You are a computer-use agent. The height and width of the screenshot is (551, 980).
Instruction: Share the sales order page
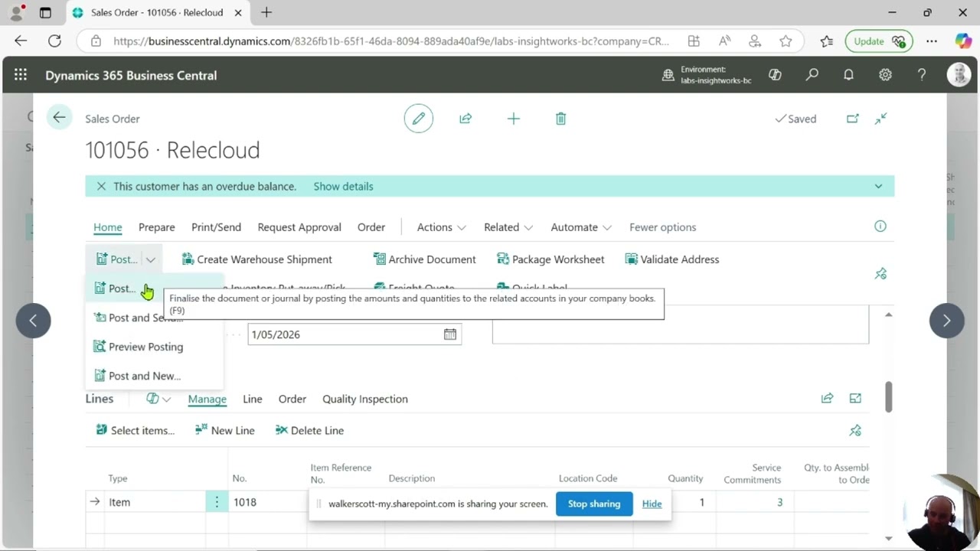pyautogui.click(x=465, y=119)
